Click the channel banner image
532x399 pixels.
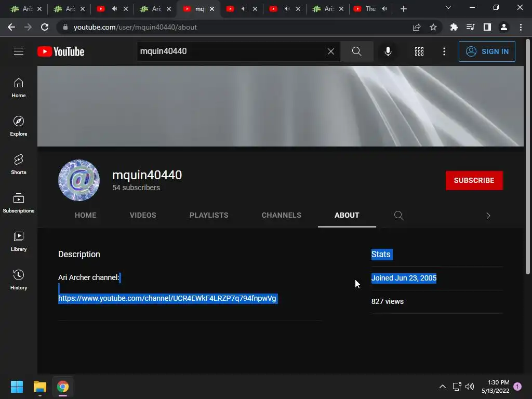[x=280, y=106]
